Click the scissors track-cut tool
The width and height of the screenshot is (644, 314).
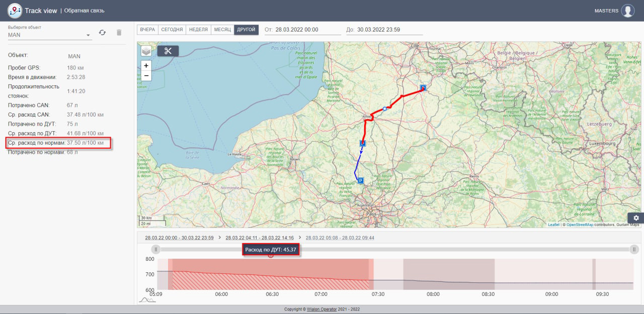point(168,51)
